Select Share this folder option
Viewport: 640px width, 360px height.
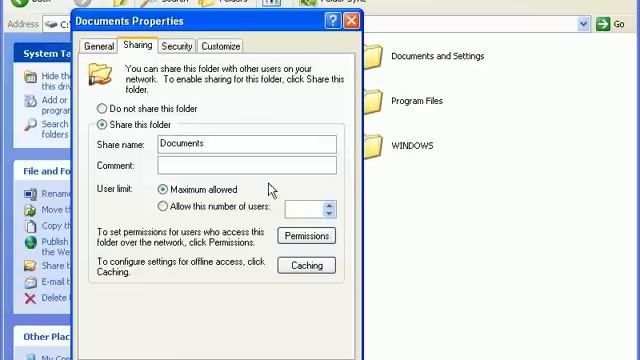click(x=134, y=124)
